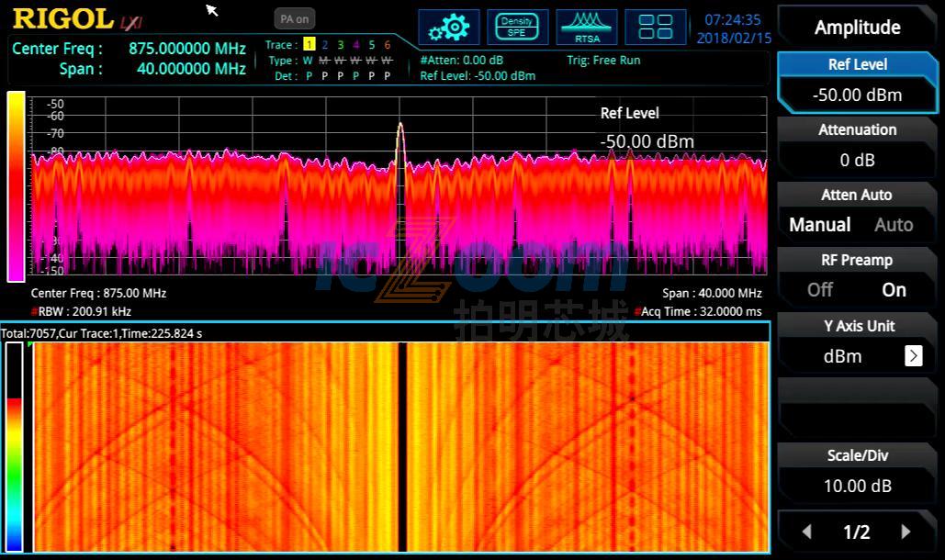Click the Trig: Free Run readout
Viewport: 945px width, 560px height.
[x=603, y=61]
